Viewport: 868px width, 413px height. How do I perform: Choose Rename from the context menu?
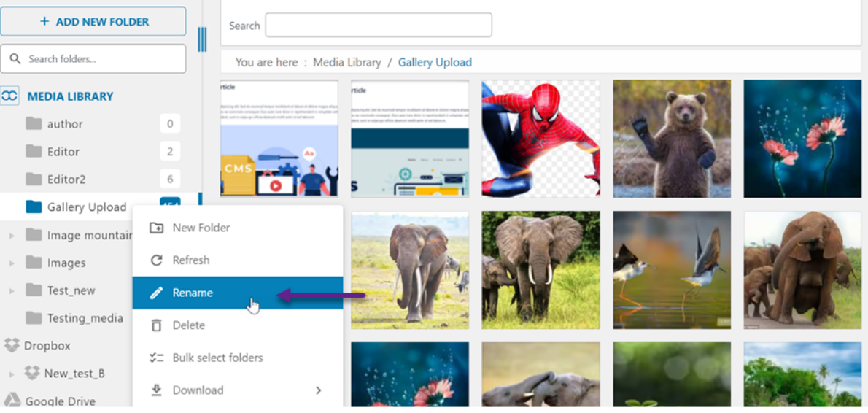point(238,293)
